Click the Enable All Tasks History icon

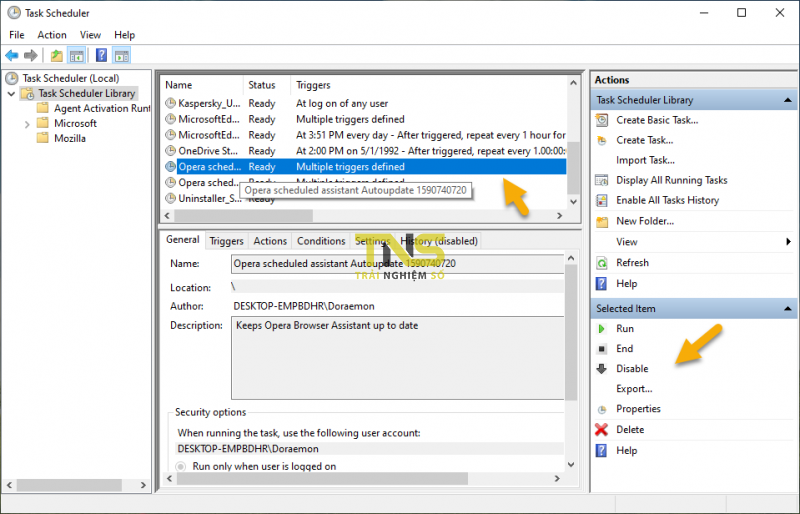point(602,201)
